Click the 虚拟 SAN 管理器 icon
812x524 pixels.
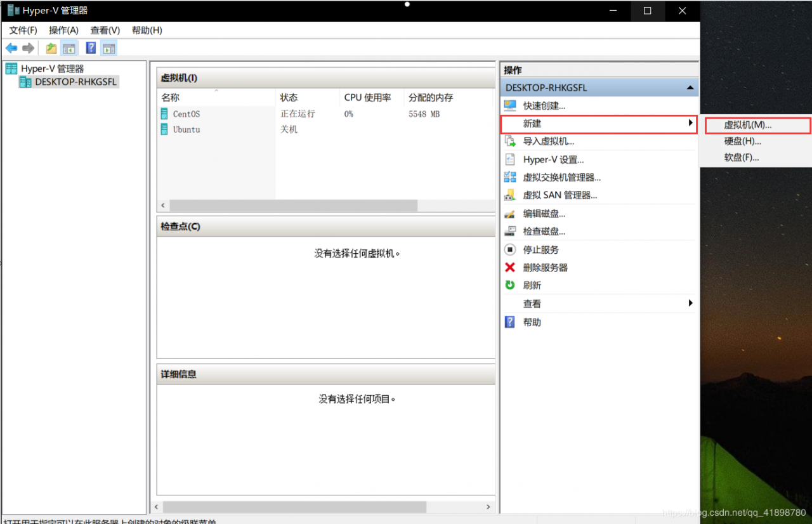point(510,195)
